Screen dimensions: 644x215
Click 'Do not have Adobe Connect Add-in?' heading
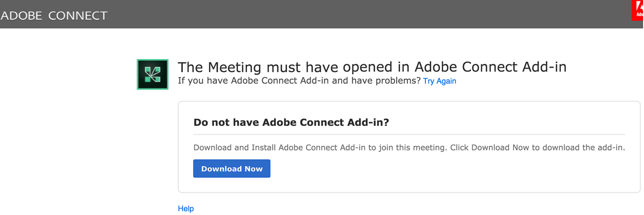pos(291,122)
